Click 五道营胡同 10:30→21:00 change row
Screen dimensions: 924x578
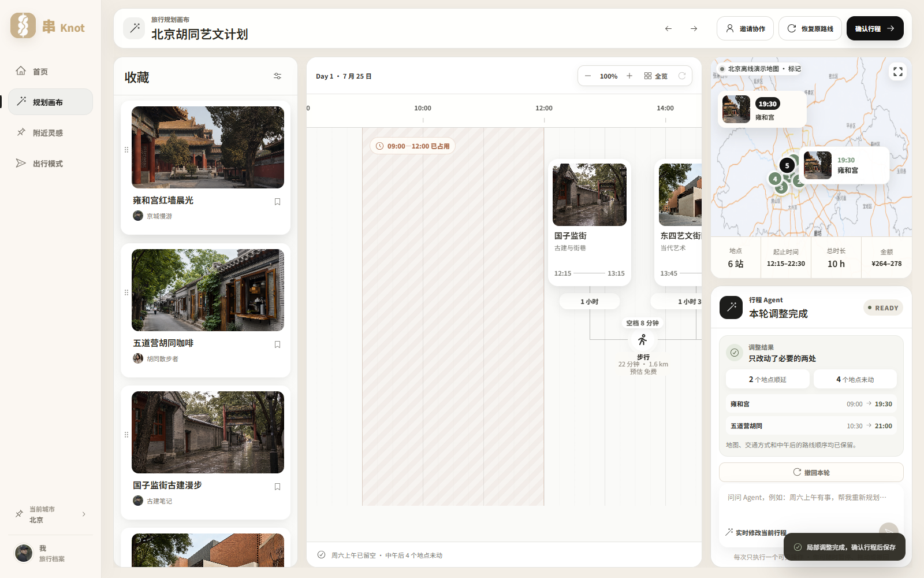pos(811,426)
